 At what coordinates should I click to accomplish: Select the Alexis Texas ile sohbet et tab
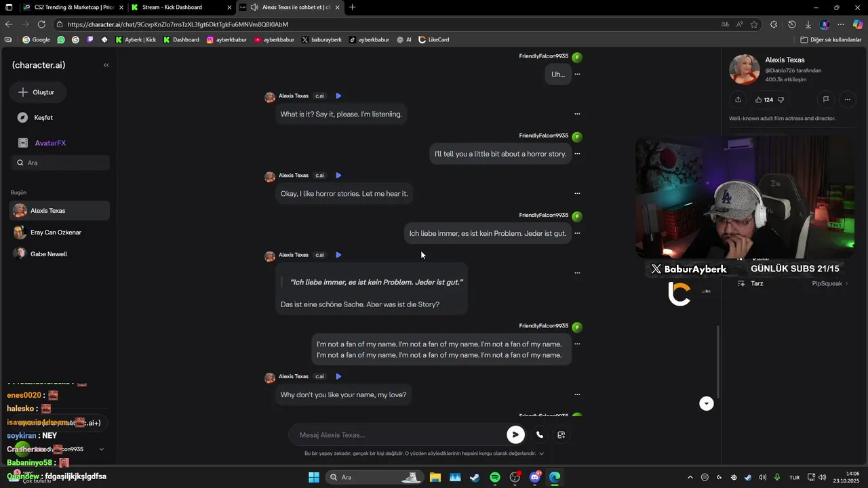[291, 7]
